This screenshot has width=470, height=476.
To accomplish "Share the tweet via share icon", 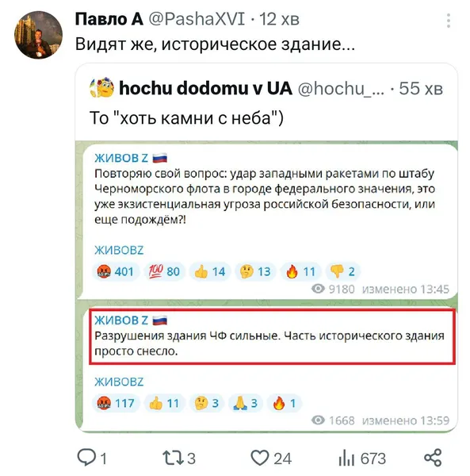I will tap(433, 458).
